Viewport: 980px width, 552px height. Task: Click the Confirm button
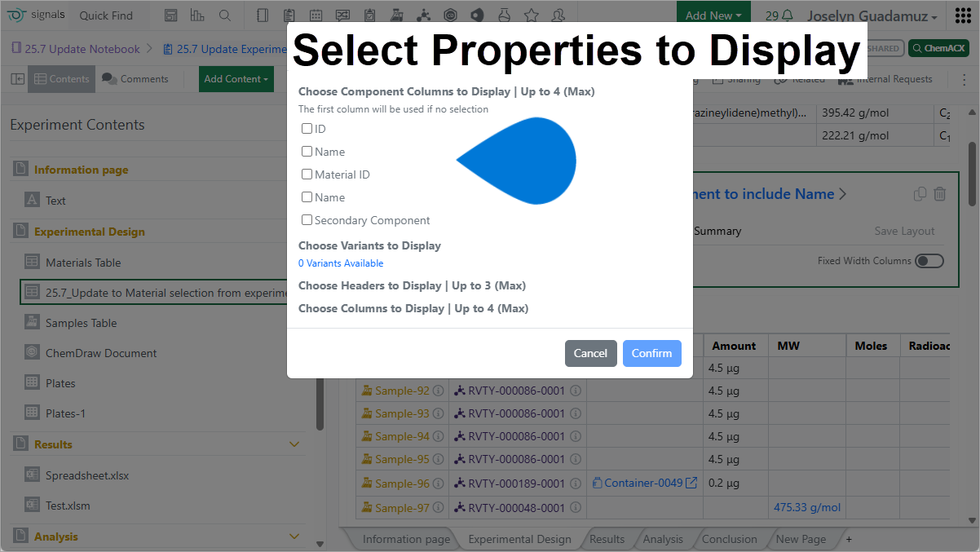[x=651, y=353]
